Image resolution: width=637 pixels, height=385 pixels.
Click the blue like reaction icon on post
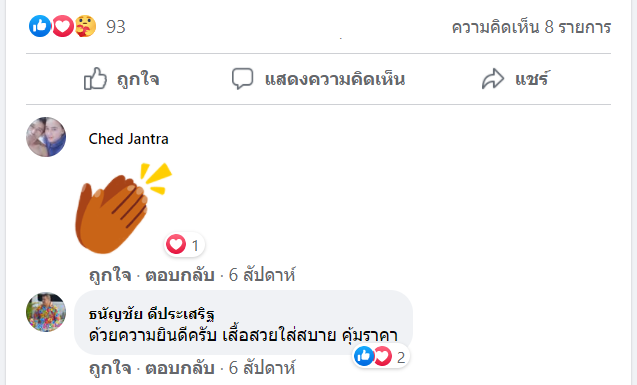pyautogui.click(x=40, y=26)
